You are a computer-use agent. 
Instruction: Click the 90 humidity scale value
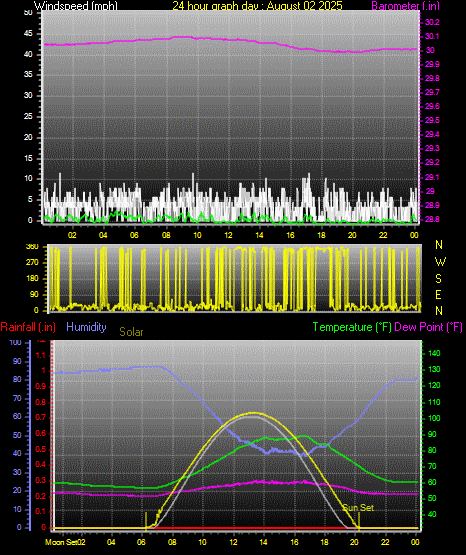pos(17,361)
